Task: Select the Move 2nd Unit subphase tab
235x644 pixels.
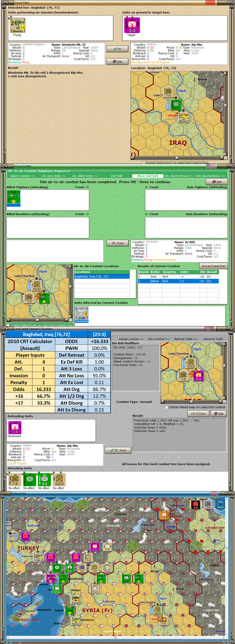Action: 147,176
